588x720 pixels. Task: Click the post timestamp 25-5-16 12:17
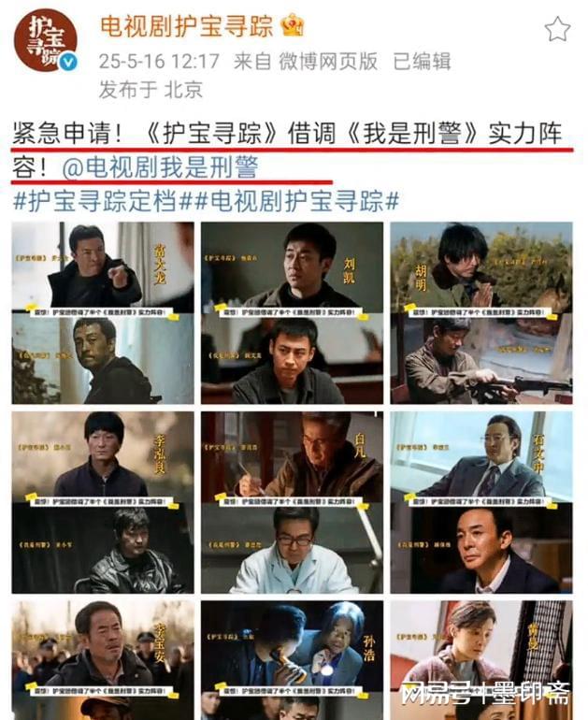click(x=159, y=61)
